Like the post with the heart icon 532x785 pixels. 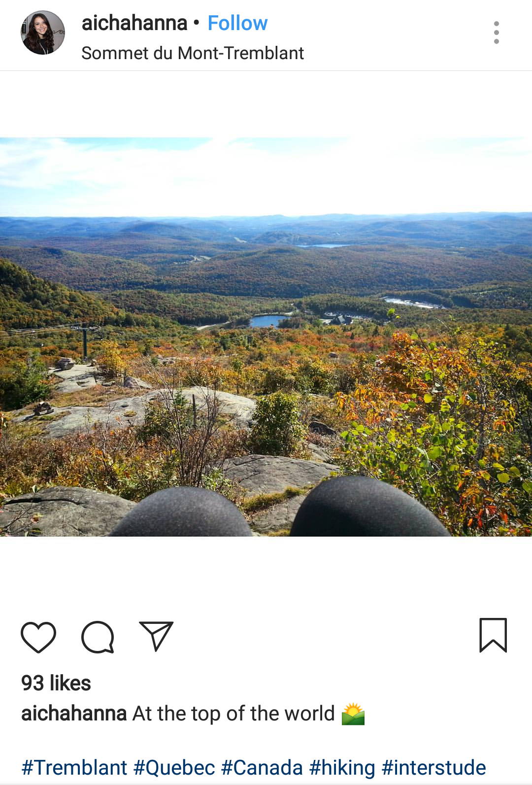click(x=38, y=637)
